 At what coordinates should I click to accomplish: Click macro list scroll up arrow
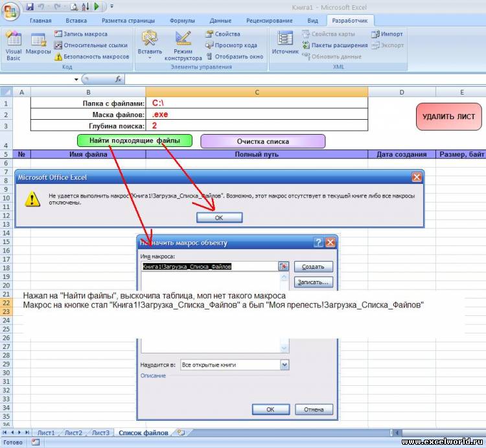tap(284, 277)
